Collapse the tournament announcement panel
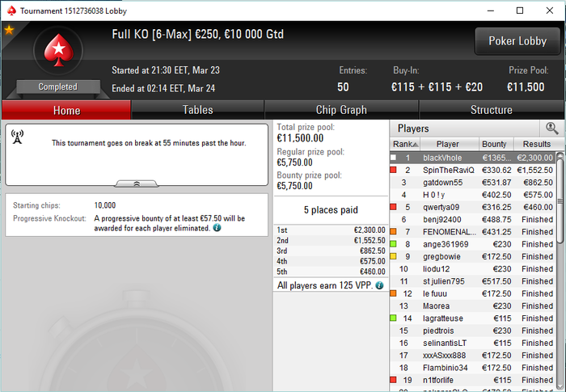 (137, 183)
